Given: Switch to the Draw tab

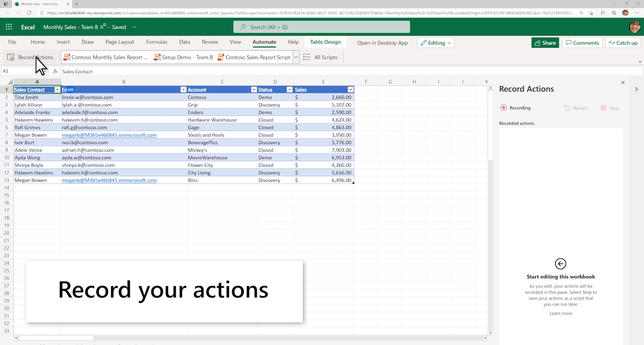Looking at the screenshot, I should tap(87, 42).
